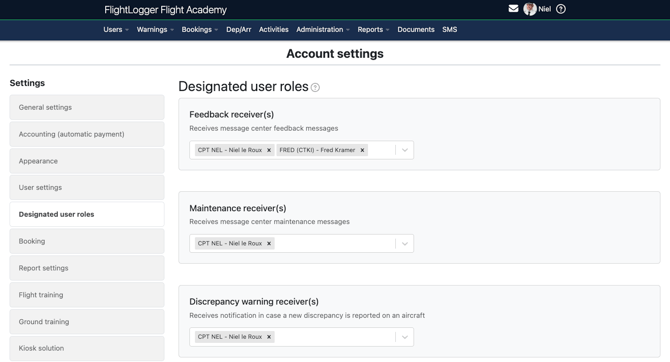The width and height of the screenshot is (670, 362).
Task: Open the Users menu
Action: tap(116, 29)
